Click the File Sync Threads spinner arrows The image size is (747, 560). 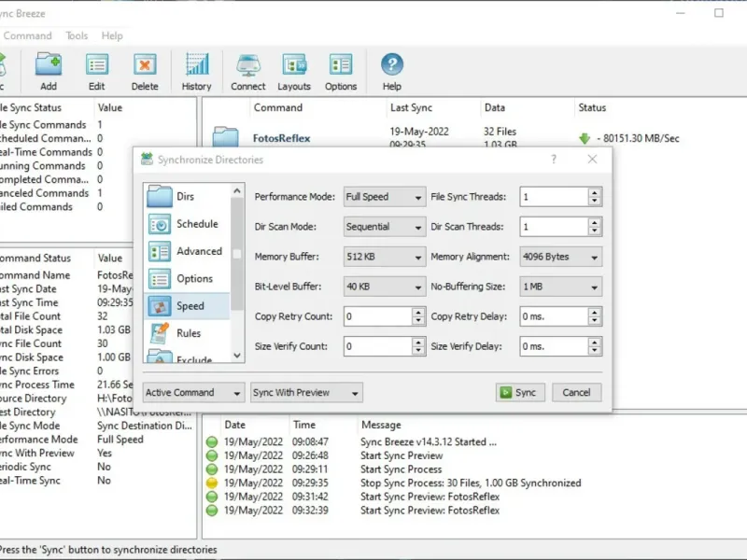point(594,197)
